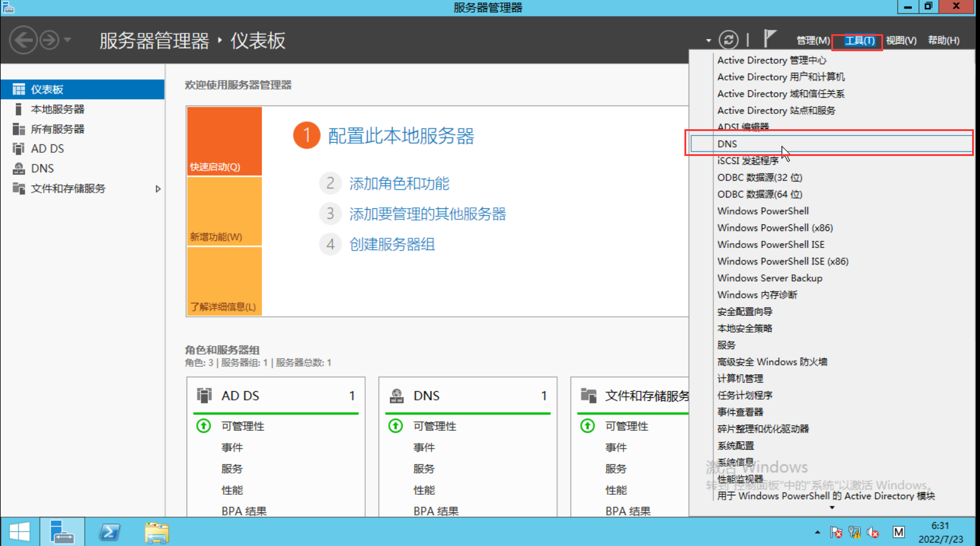Select 仪表板 in the sidebar
The image size is (980, 546).
82,89
